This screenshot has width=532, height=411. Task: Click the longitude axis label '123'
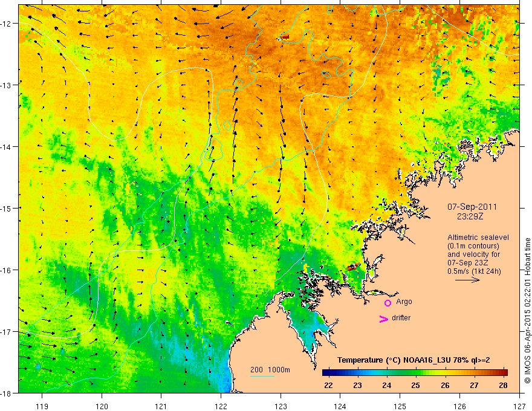[281, 406]
